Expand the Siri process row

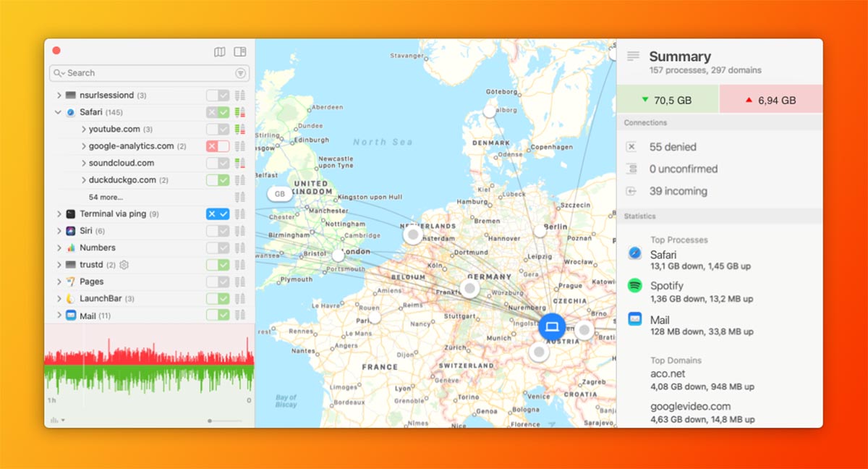click(x=59, y=231)
